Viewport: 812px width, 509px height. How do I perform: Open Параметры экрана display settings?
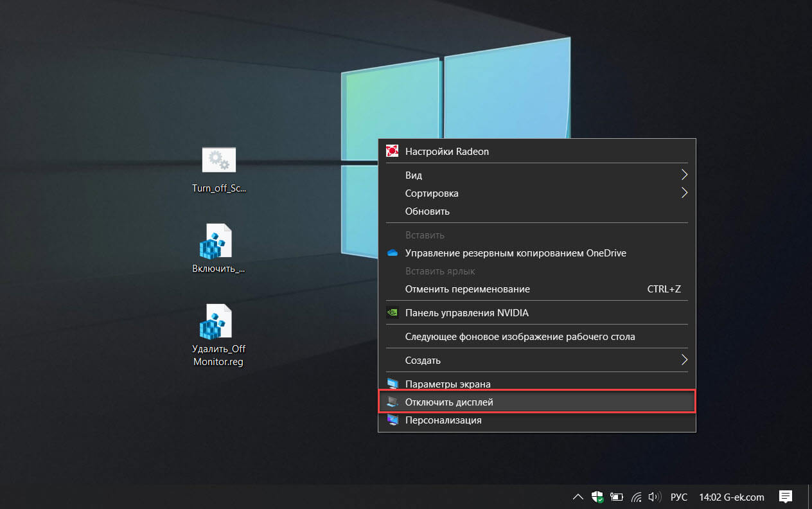click(447, 384)
